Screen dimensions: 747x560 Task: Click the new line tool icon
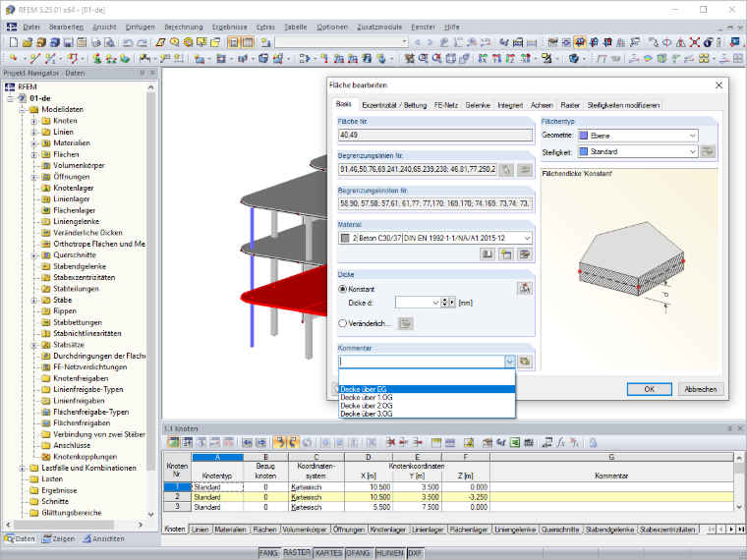35,59
